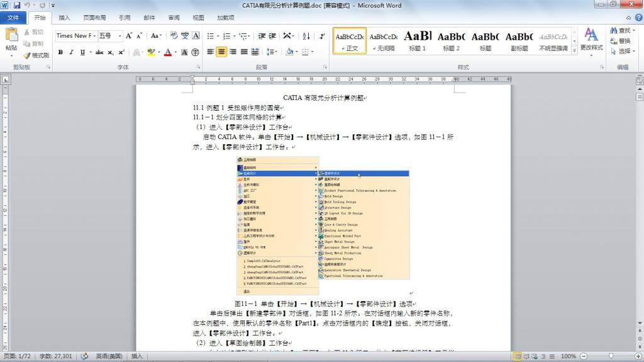Viewport: 644px width, 362px height.
Task: Toggle Center alignment
Action: click(x=221, y=52)
